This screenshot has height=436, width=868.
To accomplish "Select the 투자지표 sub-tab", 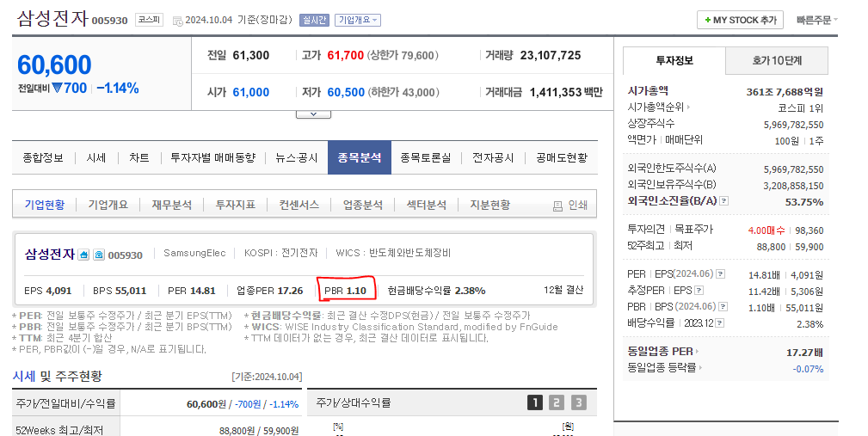I will pyautogui.click(x=235, y=205).
